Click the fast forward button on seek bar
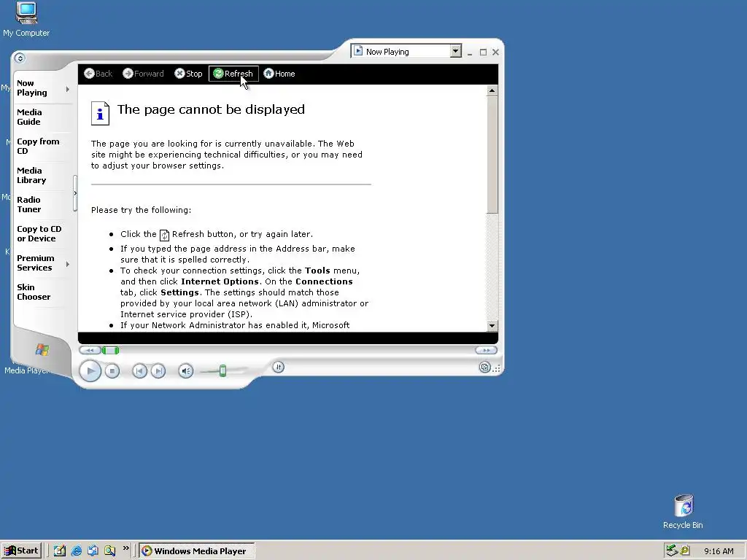 pos(486,350)
